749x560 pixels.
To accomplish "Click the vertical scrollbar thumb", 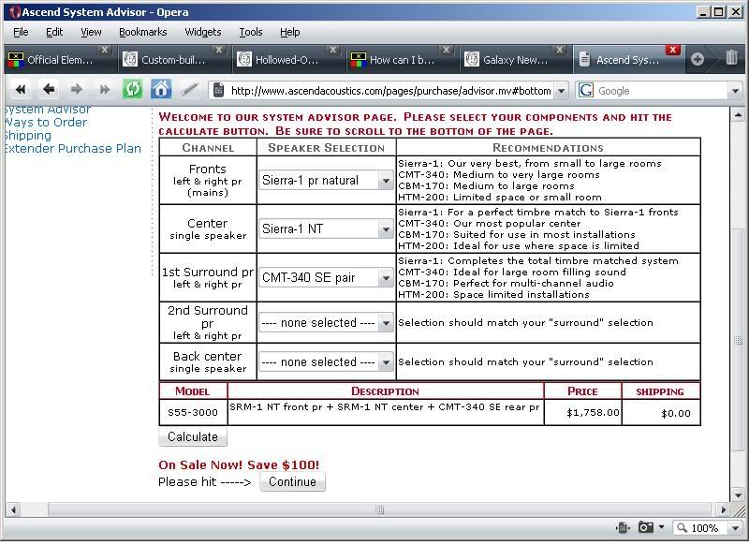I will tap(738, 340).
